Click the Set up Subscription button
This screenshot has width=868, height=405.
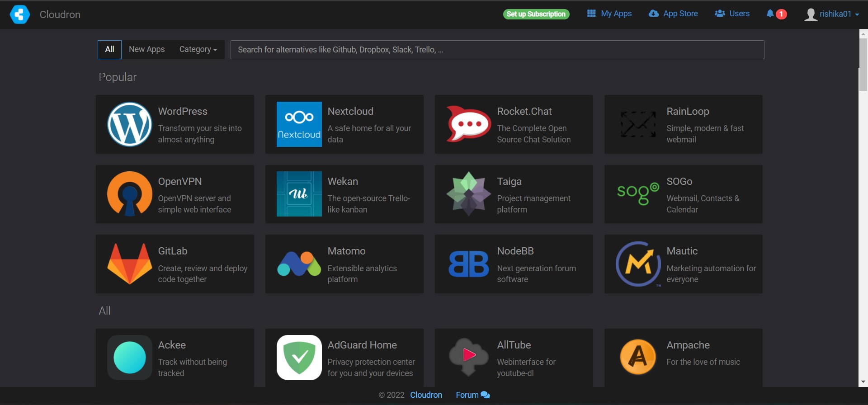(536, 14)
